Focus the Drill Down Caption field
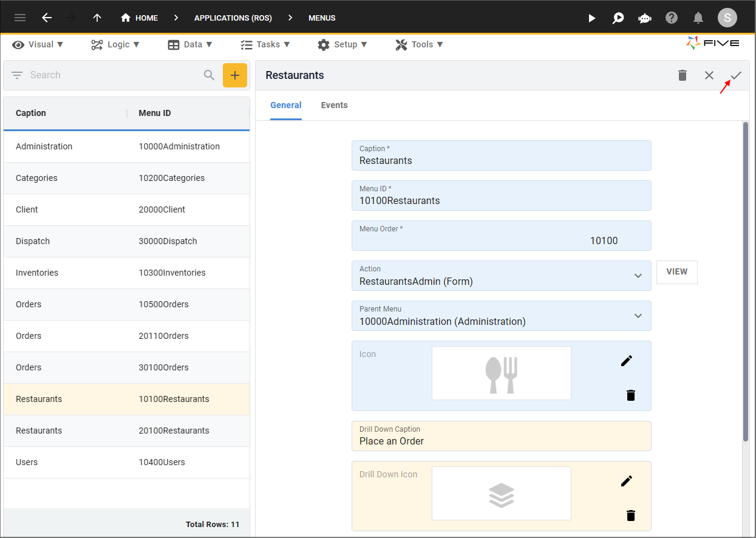 point(502,436)
